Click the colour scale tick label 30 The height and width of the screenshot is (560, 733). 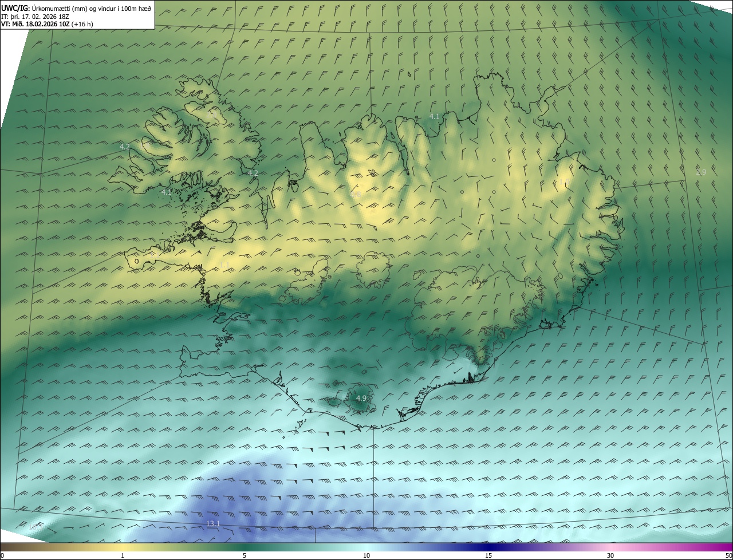[610, 555]
